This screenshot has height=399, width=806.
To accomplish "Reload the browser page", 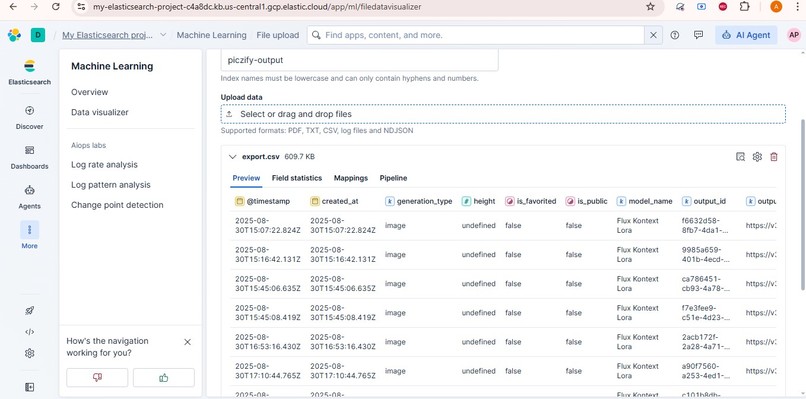I will [56, 7].
